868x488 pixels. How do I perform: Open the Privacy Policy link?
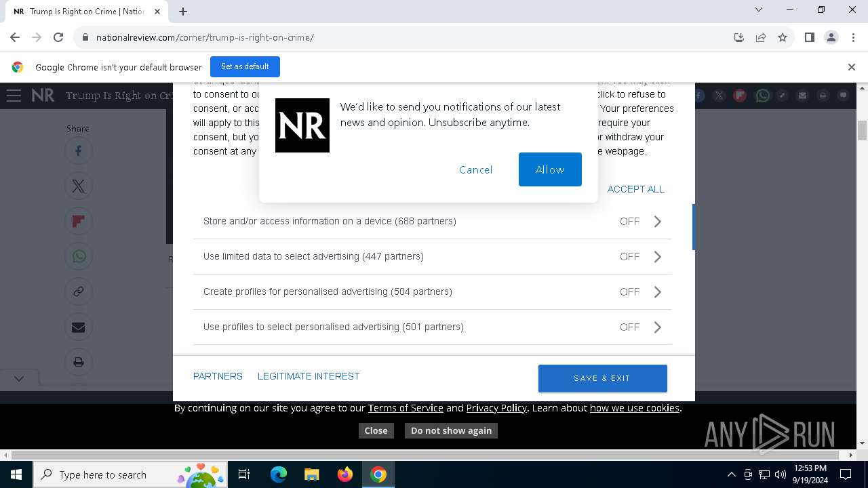click(x=496, y=408)
